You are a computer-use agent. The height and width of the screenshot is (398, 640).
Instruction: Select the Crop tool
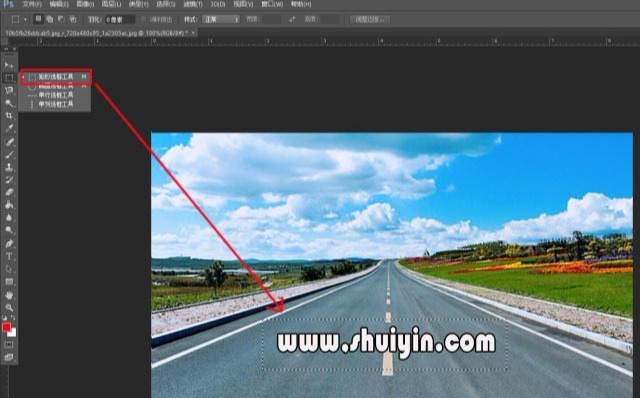pos(9,116)
